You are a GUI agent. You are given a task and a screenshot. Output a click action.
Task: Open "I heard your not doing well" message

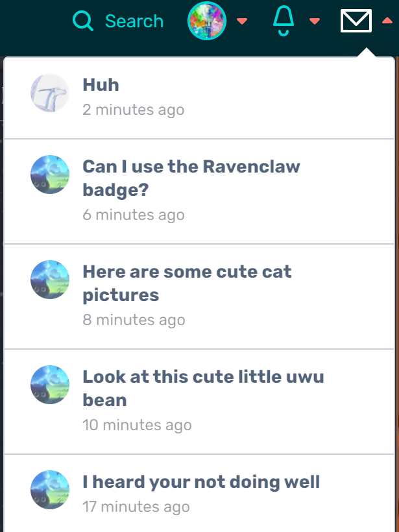(201, 482)
